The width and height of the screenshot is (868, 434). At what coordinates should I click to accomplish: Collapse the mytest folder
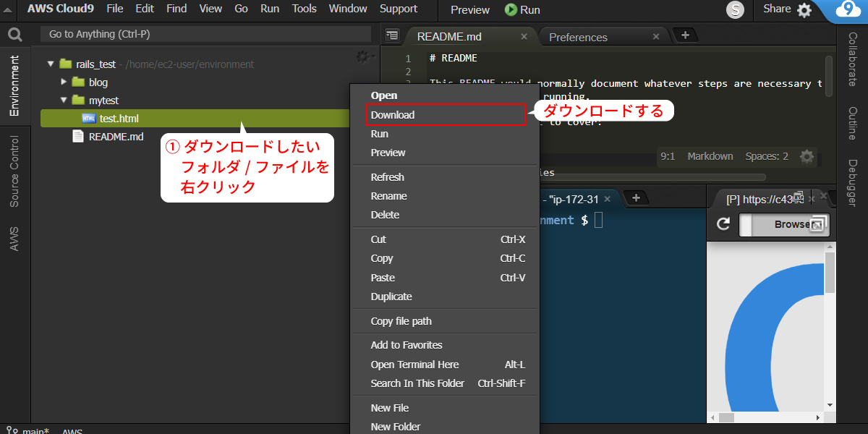coord(63,100)
